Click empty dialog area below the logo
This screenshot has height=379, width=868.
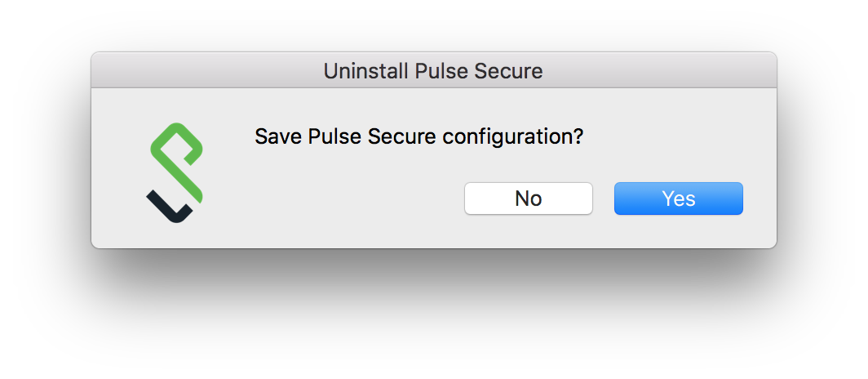[x=175, y=236]
